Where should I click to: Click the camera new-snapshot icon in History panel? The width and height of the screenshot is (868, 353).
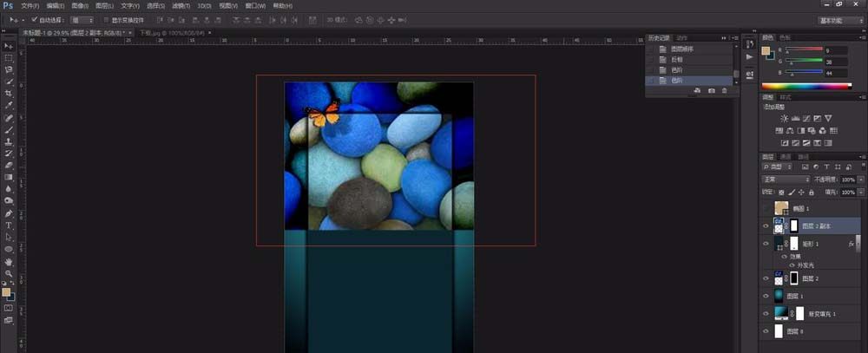tap(712, 90)
